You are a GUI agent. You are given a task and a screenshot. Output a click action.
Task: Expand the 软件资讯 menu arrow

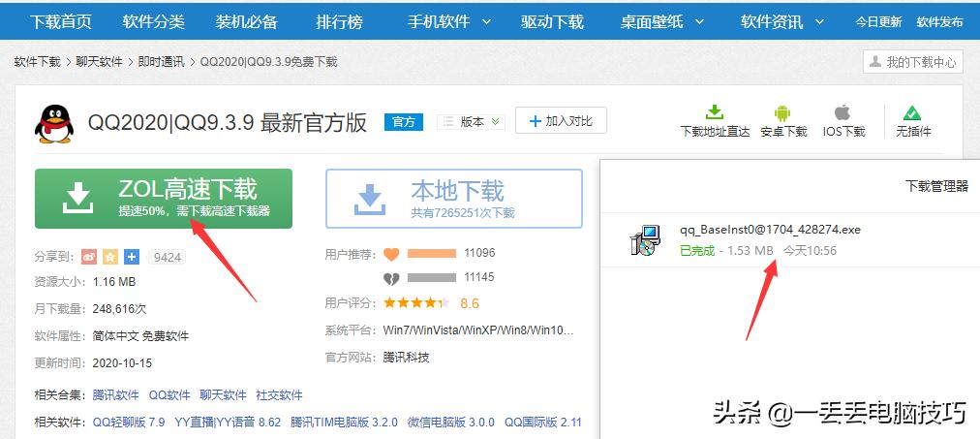point(819,22)
